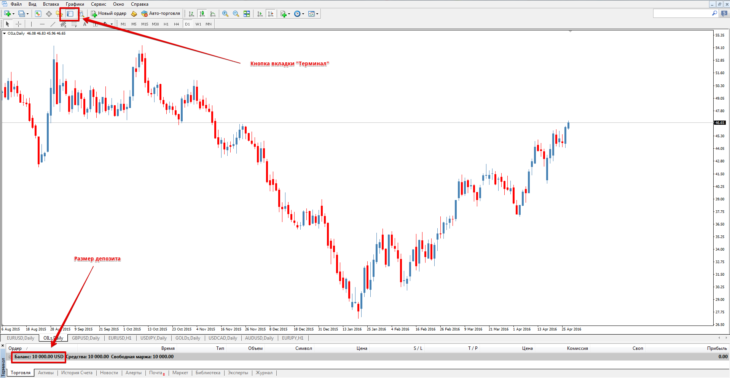Toggle Авто-торговля on the toolbar
This screenshot has width=730, height=378.
tap(160, 14)
